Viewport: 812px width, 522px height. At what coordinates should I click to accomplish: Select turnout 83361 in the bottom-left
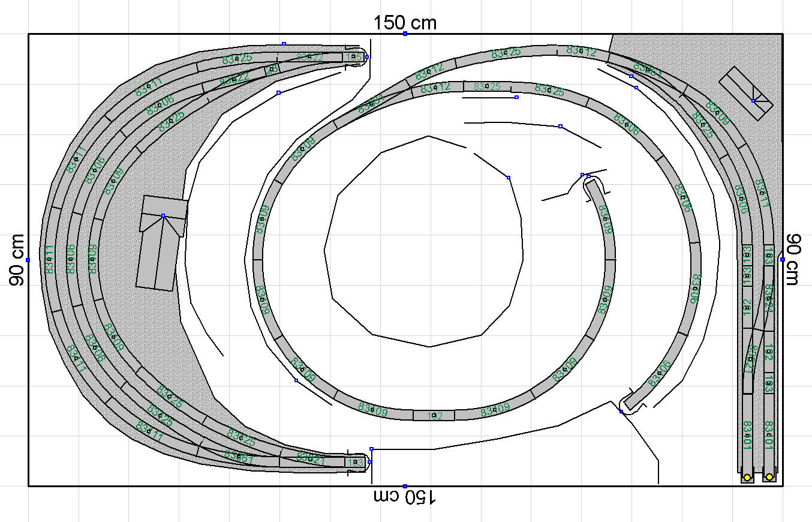(239, 457)
